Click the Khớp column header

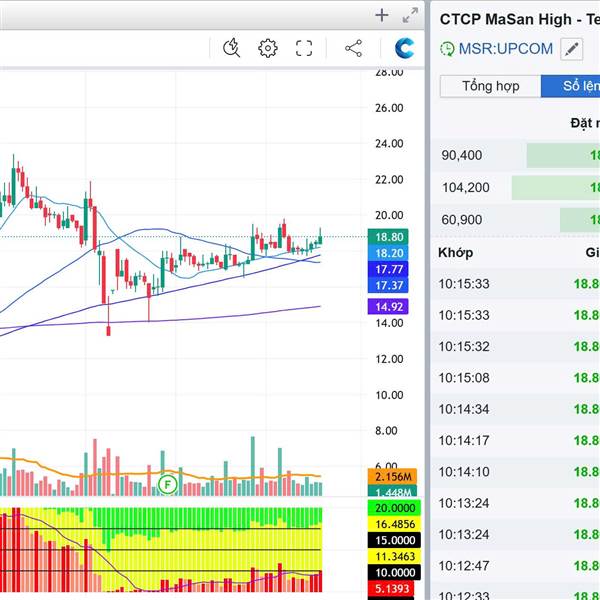tap(455, 253)
